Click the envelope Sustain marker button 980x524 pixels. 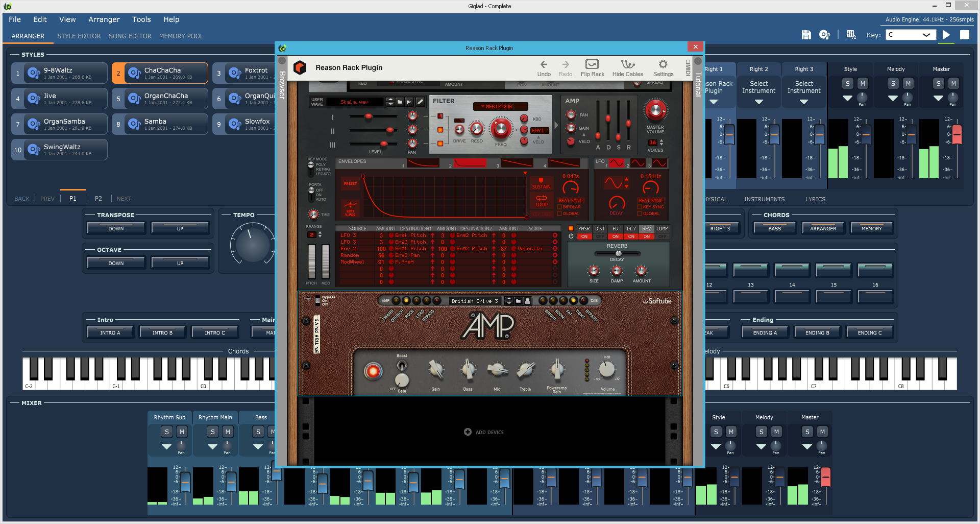(x=541, y=184)
